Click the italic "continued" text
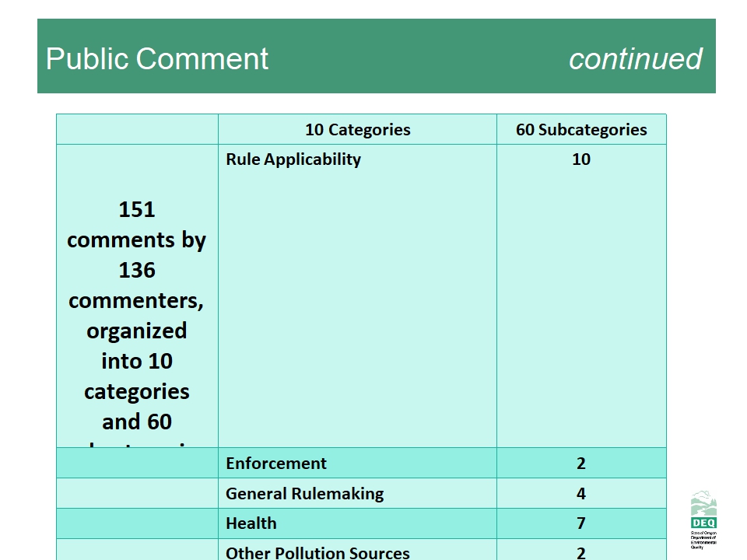The height and width of the screenshot is (560, 747). pos(635,59)
